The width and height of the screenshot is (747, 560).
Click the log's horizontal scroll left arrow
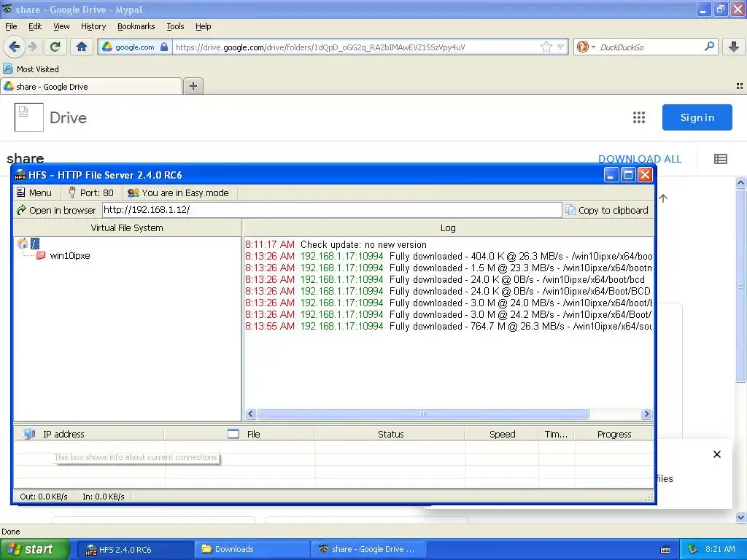pos(251,414)
